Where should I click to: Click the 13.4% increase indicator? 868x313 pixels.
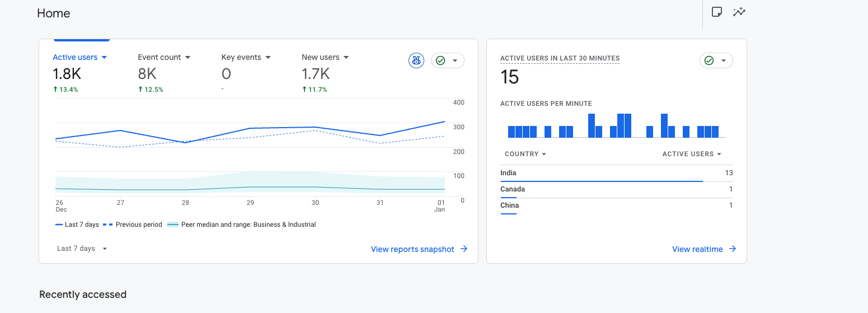pos(65,90)
